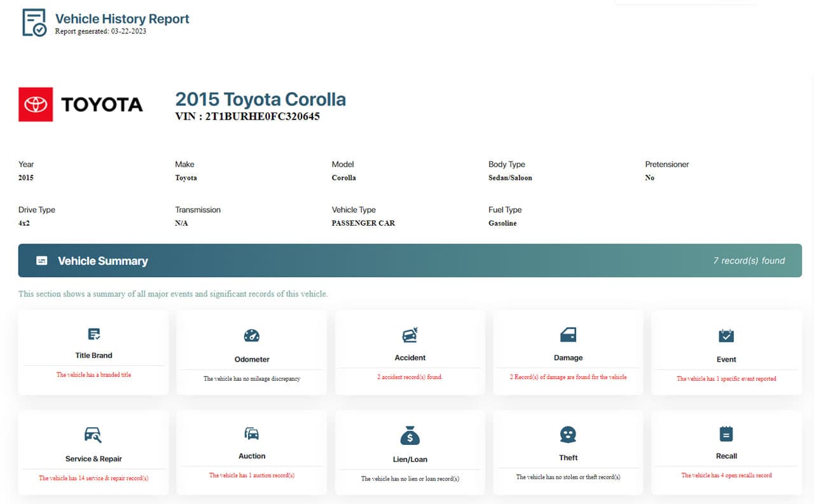Click the Title Brand card icon

click(x=93, y=334)
